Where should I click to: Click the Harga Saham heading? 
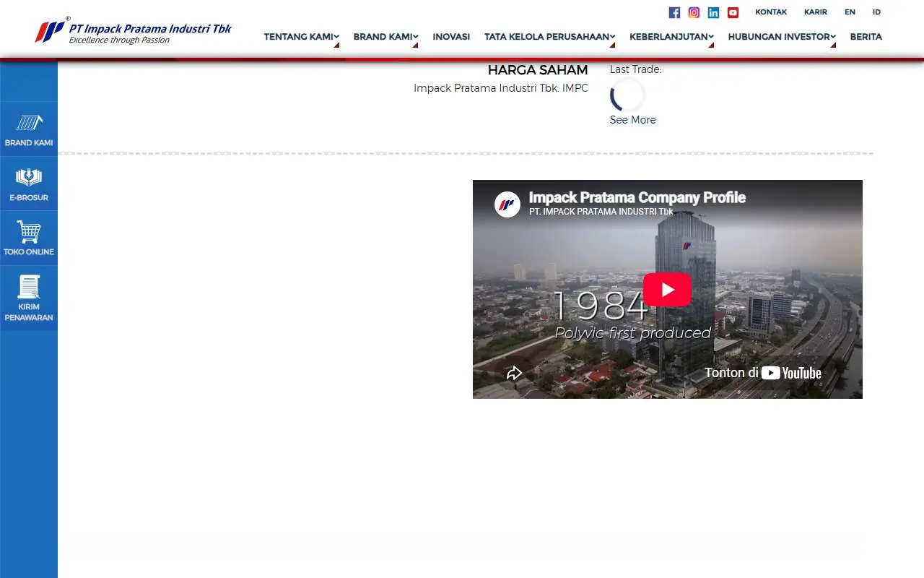(x=538, y=70)
